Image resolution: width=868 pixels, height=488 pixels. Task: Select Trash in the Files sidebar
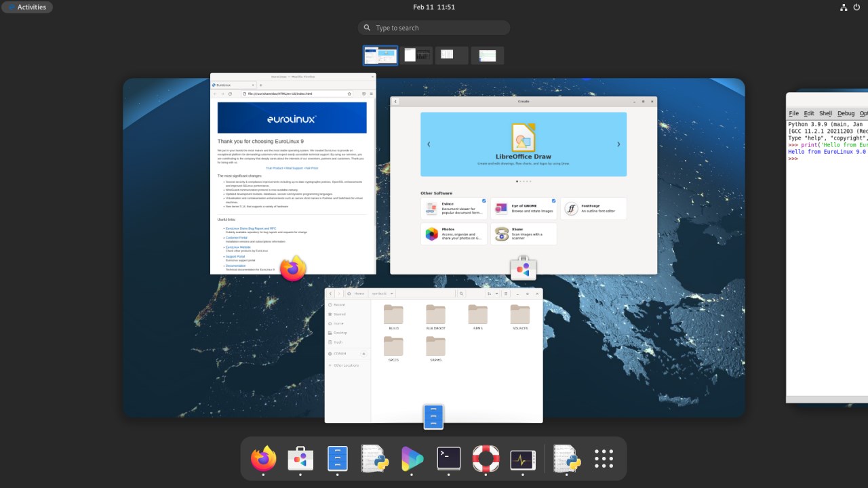point(348,342)
